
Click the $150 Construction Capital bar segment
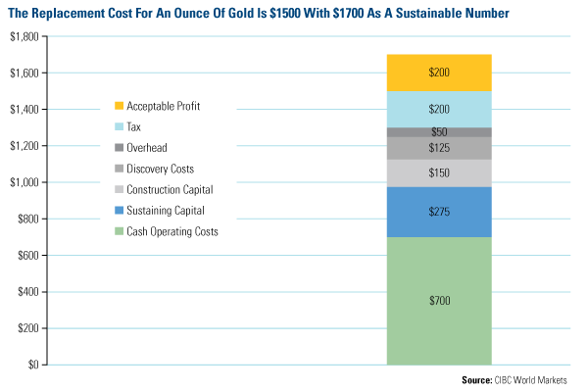[x=438, y=172]
